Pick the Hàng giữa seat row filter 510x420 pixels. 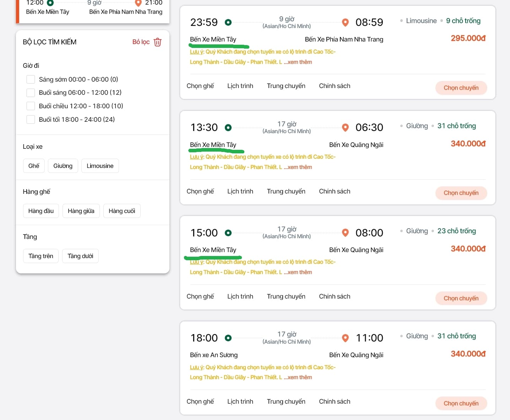point(81,211)
